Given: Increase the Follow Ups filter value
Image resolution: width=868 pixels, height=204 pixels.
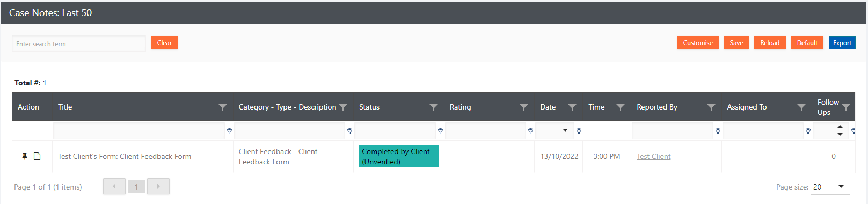Looking at the screenshot, I should 840,127.
